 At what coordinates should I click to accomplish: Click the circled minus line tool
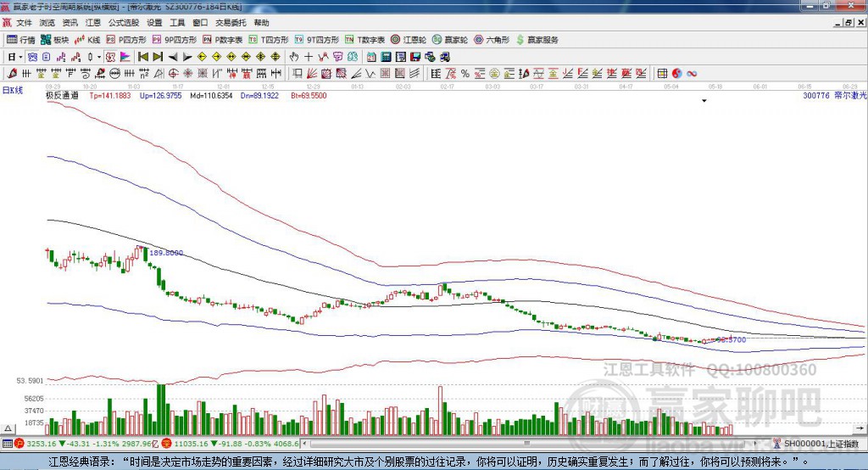click(x=115, y=74)
